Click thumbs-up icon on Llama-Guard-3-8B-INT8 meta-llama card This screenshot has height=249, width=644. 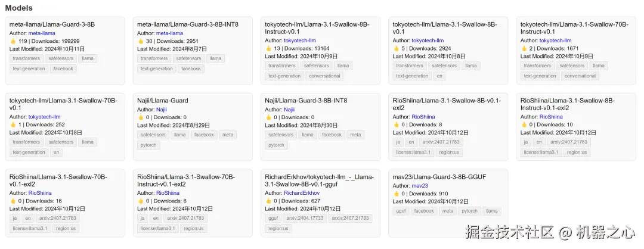coord(141,41)
